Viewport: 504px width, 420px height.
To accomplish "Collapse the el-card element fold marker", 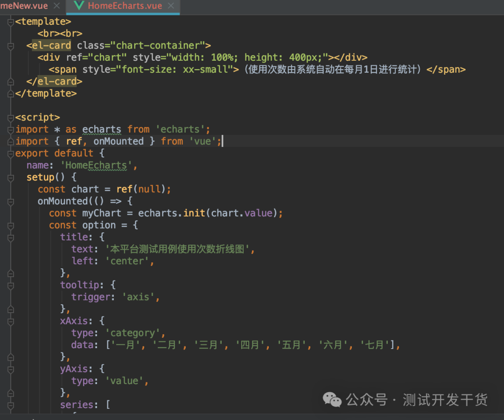I will tap(10, 45).
